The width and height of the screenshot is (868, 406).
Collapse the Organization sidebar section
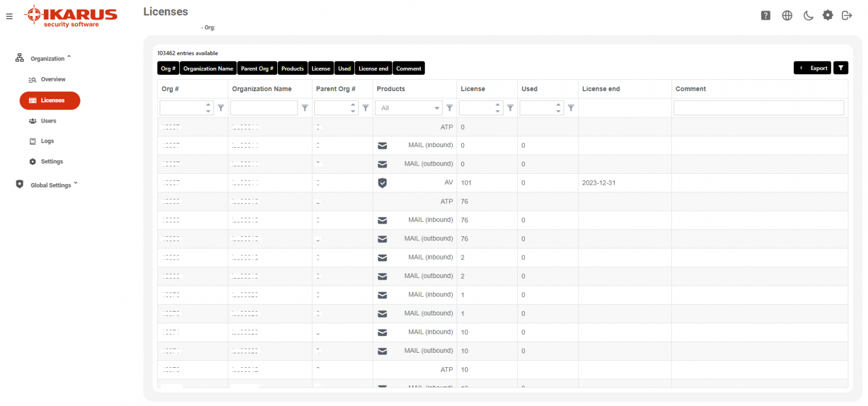(69, 57)
